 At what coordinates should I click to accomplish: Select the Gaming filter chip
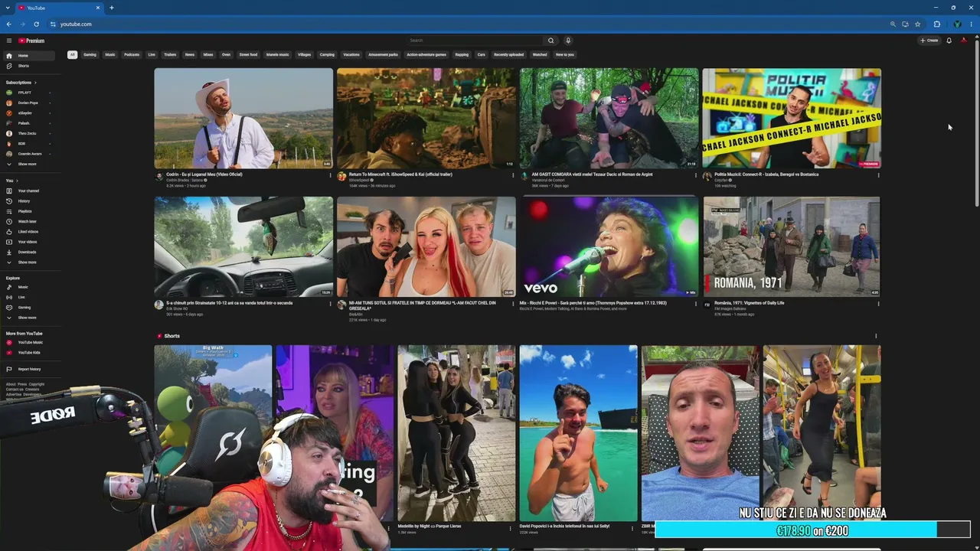(90, 54)
